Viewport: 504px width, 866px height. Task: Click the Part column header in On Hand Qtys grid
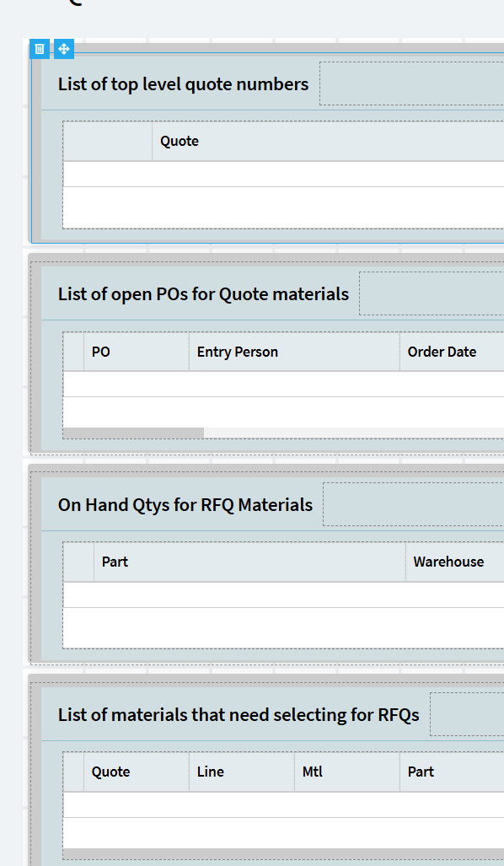[x=249, y=562]
